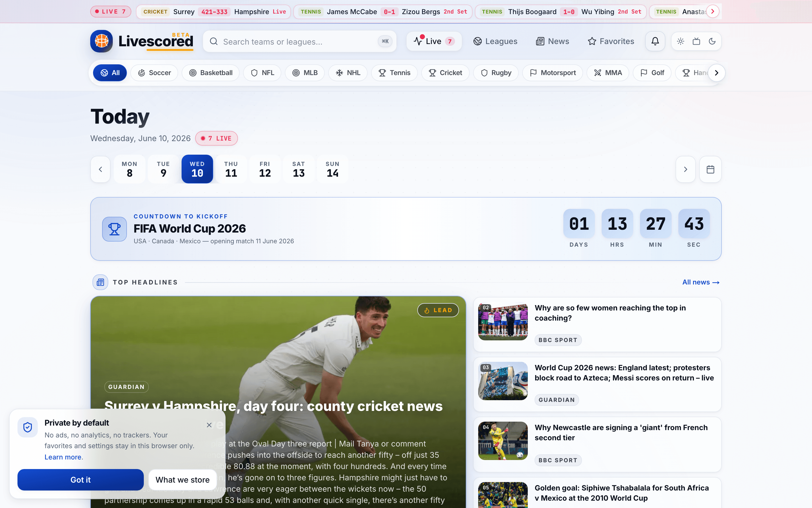Open FIFA World Cup 2026 countdown card
The image size is (812, 508).
[x=406, y=229]
